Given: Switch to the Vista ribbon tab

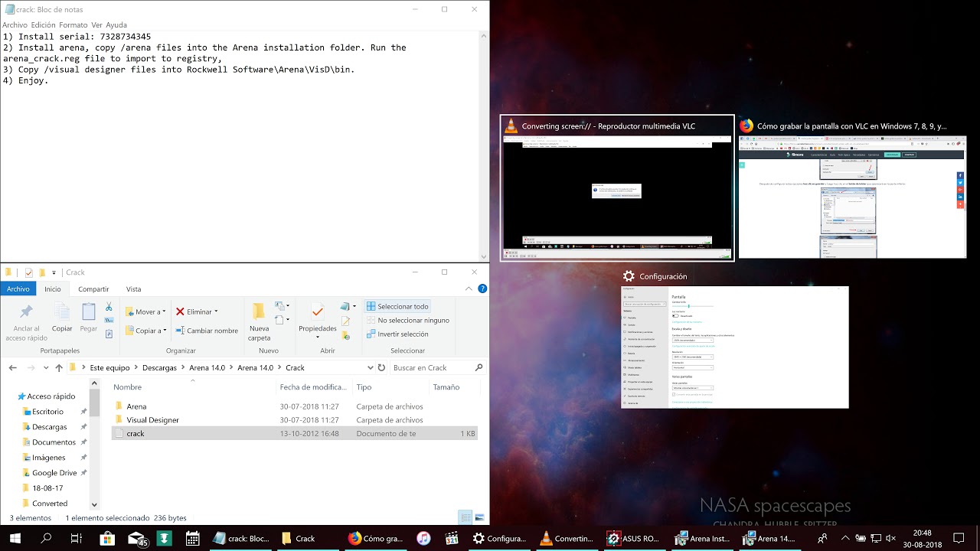Looking at the screenshot, I should [x=133, y=289].
